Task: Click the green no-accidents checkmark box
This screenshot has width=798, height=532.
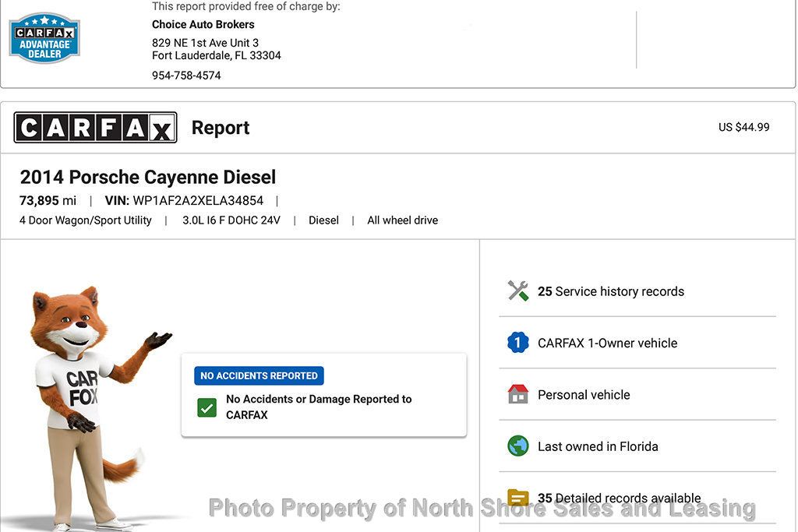Action: coord(207,407)
